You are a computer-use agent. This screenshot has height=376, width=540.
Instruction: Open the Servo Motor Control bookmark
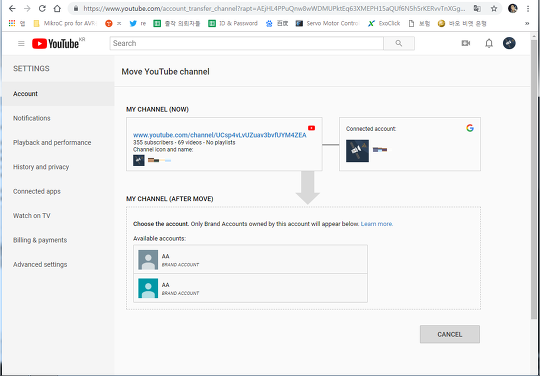[x=328, y=23]
